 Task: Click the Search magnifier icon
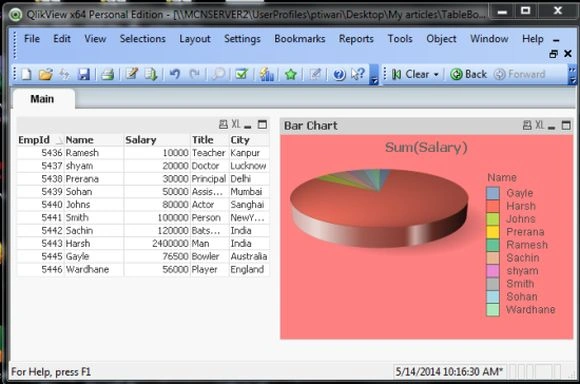point(218,74)
